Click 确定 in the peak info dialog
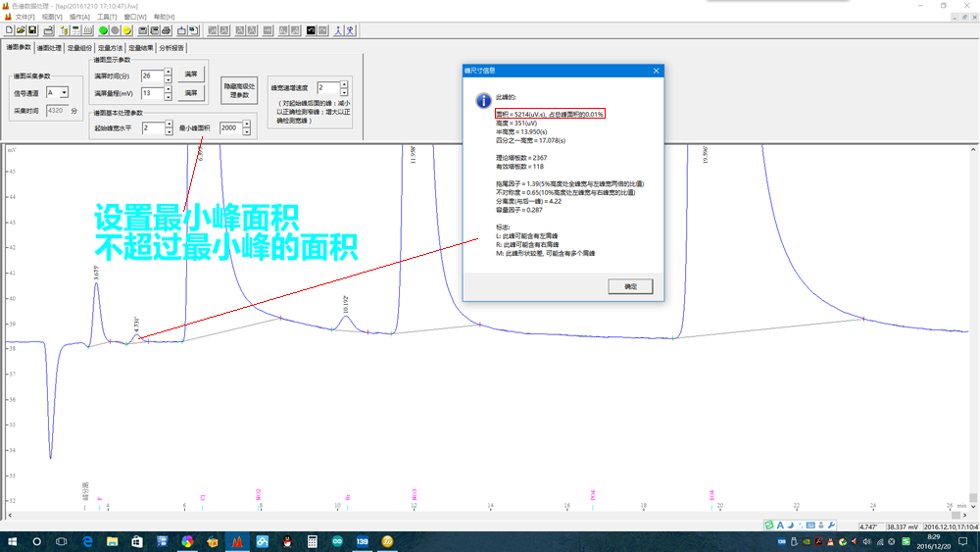 click(x=630, y=286)
